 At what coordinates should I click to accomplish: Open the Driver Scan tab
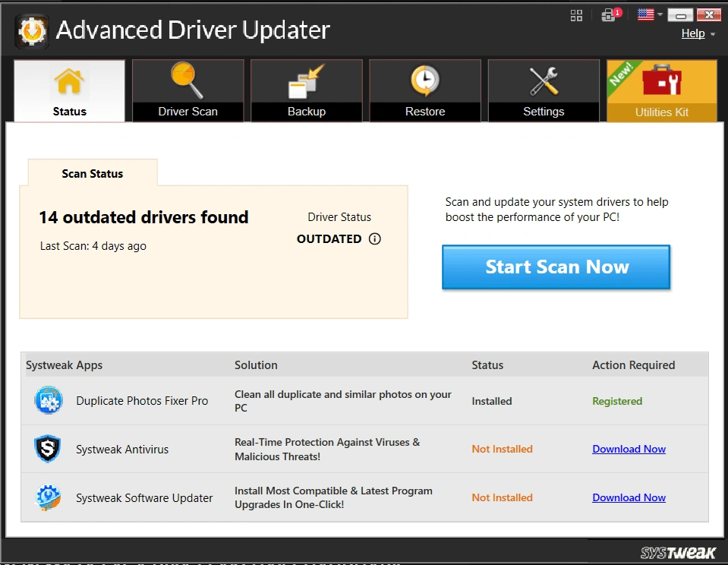(x=188, y=90)
